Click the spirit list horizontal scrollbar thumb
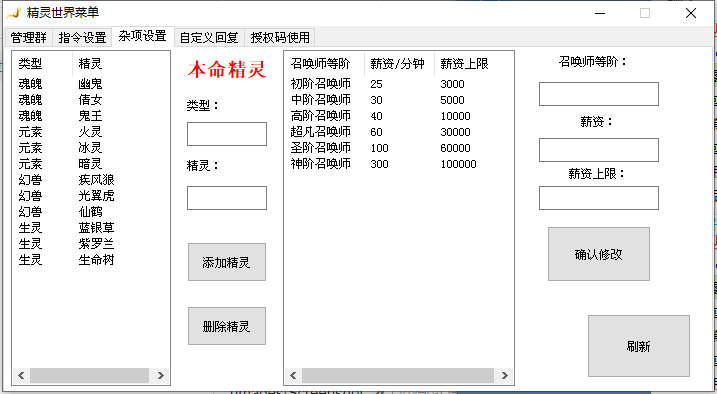The image size is (717, 394). (89, 375)
